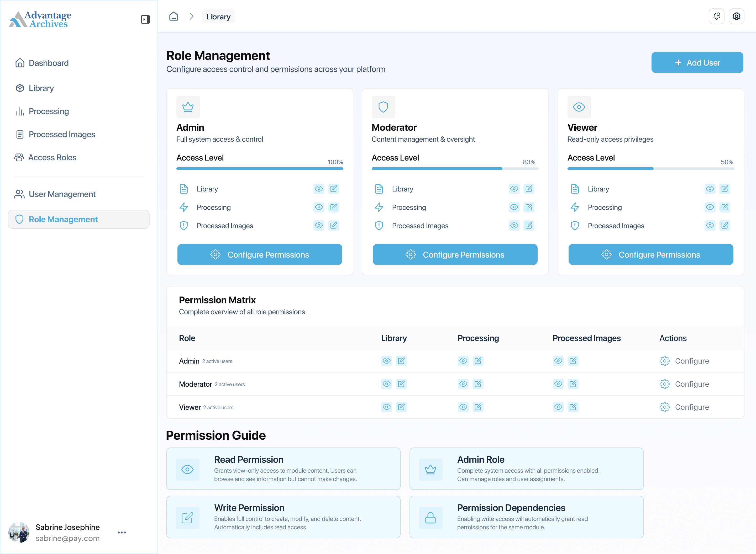
Task: Toggle Processed Images read access on the Moderator card
Action: (x=514, y=226)
